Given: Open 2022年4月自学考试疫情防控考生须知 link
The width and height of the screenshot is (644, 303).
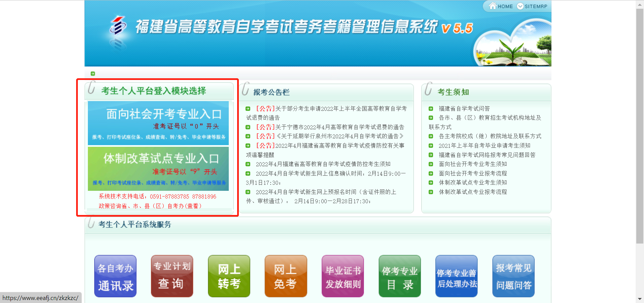Looking at the screenshot, I should pyautogui.click(x=323, y=164).
